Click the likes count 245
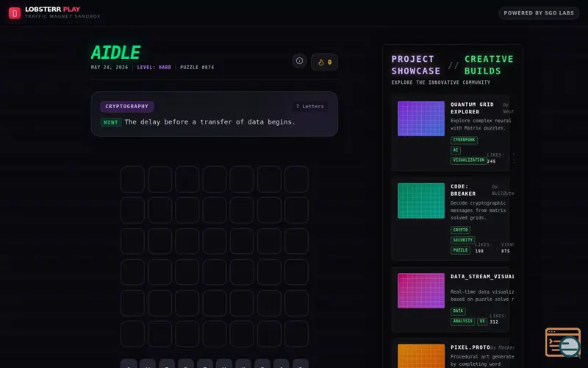Screen dimensions: 588x368 coord(491,161)
